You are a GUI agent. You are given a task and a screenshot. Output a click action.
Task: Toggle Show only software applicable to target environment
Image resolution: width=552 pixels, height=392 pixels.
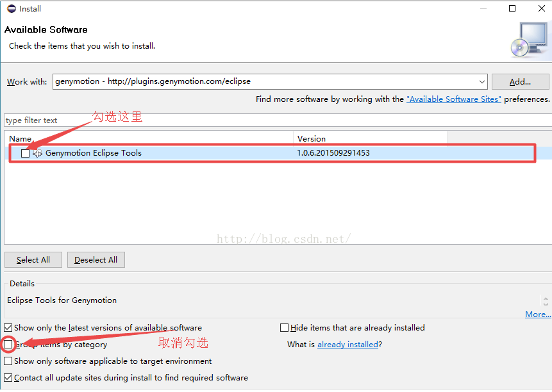point(8,361)
